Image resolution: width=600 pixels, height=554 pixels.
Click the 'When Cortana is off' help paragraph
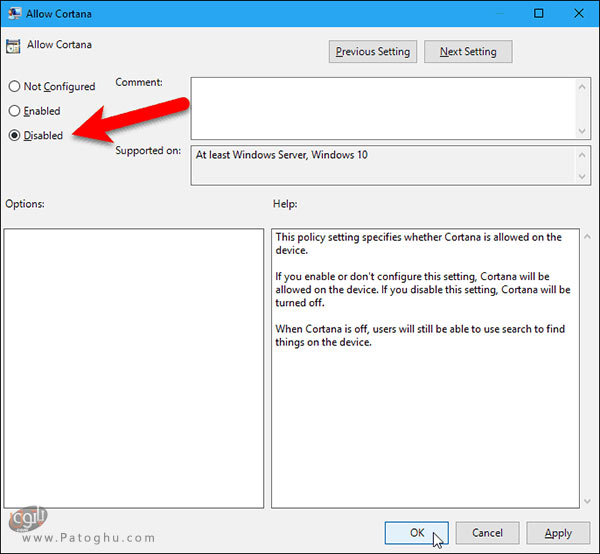point(420,336)
